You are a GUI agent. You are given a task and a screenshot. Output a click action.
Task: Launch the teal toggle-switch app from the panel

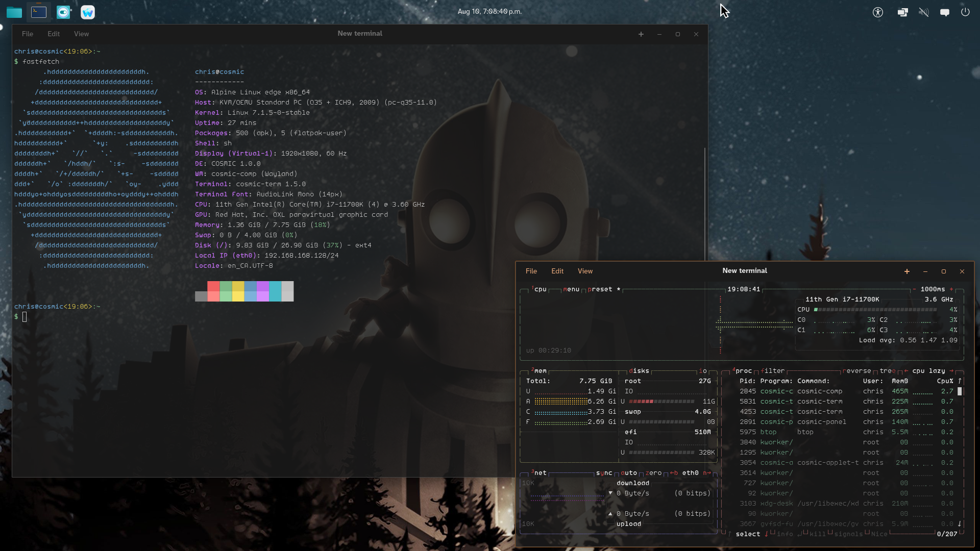[63, 12]
